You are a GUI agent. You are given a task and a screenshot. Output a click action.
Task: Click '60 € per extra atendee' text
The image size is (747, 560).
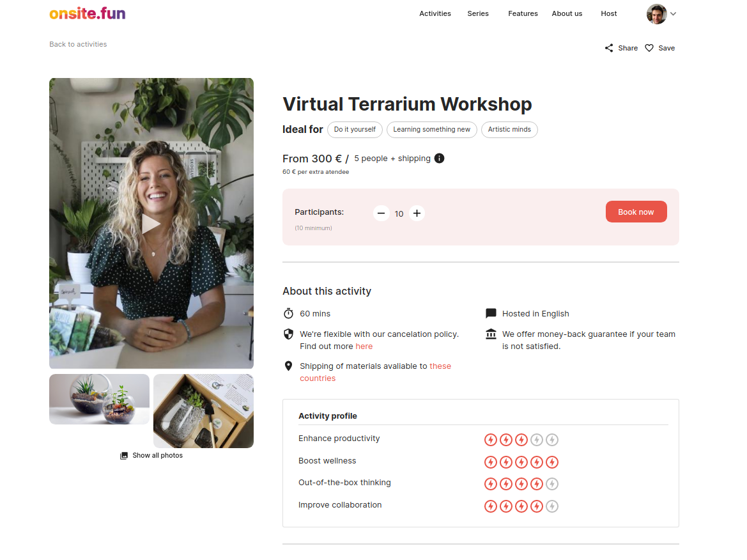(x=316, y=172)
